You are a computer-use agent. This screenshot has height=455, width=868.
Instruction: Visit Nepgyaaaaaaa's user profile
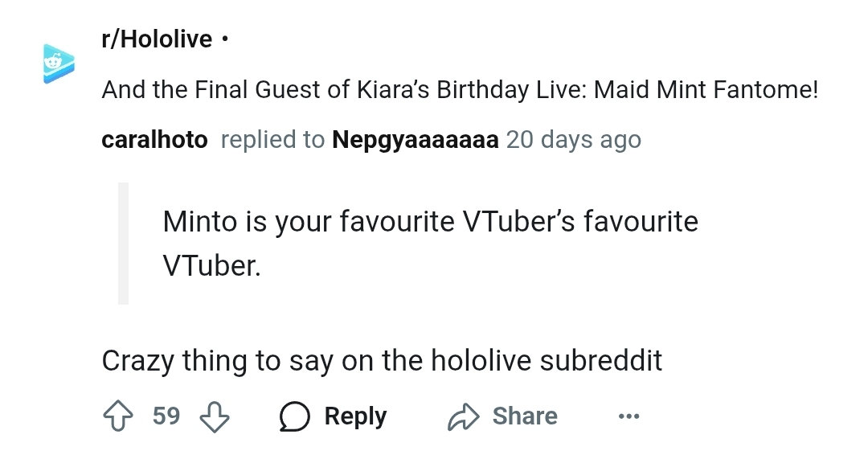(415, 139)
